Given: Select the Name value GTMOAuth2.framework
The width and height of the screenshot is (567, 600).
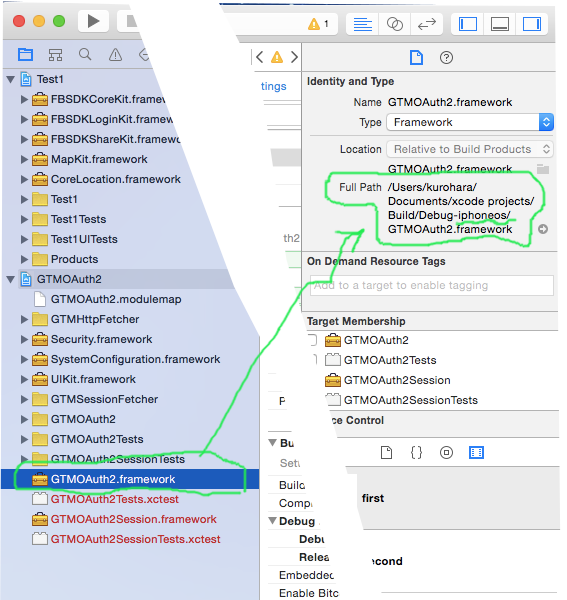Looking at the screenshot, I should click(450, 102).
